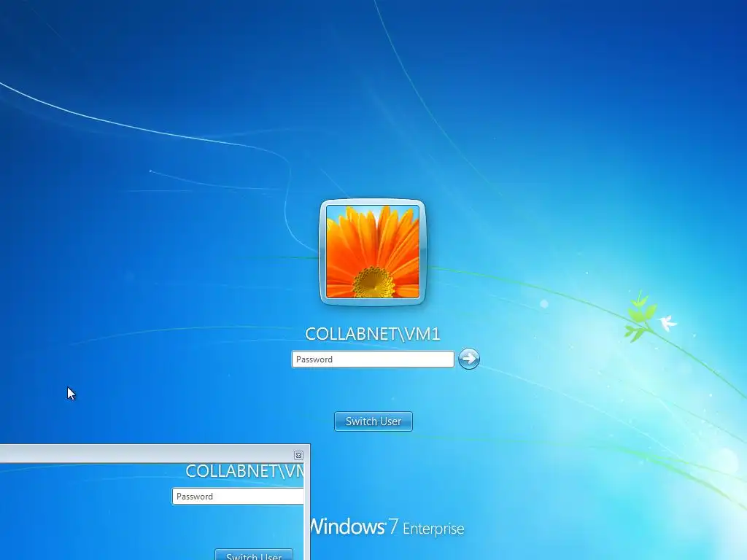Click the main Switch User button
747x560 pixels.
[373, 421]
